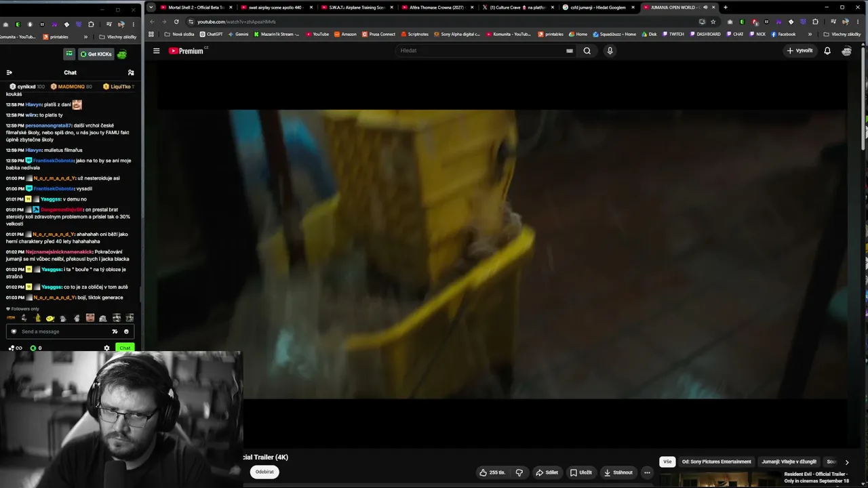Go back in the browser
This screenshot has height=488, width=868.
coord(152,22)
